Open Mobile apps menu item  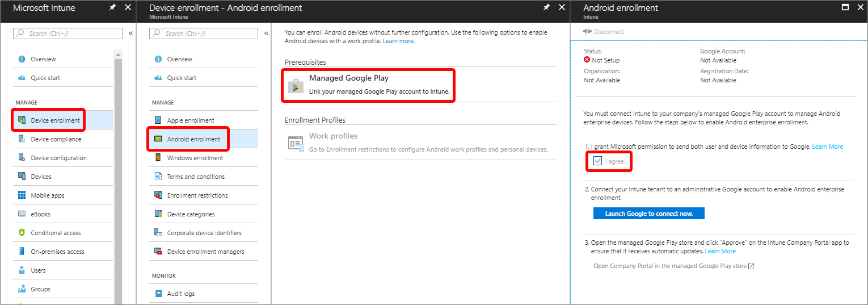(x=62, y=195)
